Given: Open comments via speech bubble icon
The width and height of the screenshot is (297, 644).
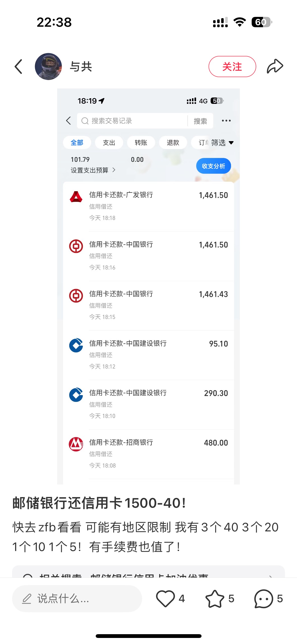Looking at the screenshot, I should pos(263,599).
